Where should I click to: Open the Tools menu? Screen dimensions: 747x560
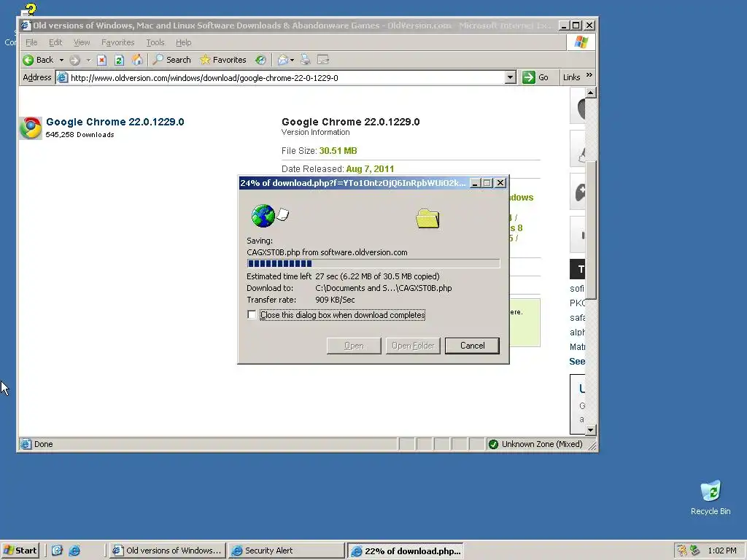pyautogui.click(x=155, y=42)
